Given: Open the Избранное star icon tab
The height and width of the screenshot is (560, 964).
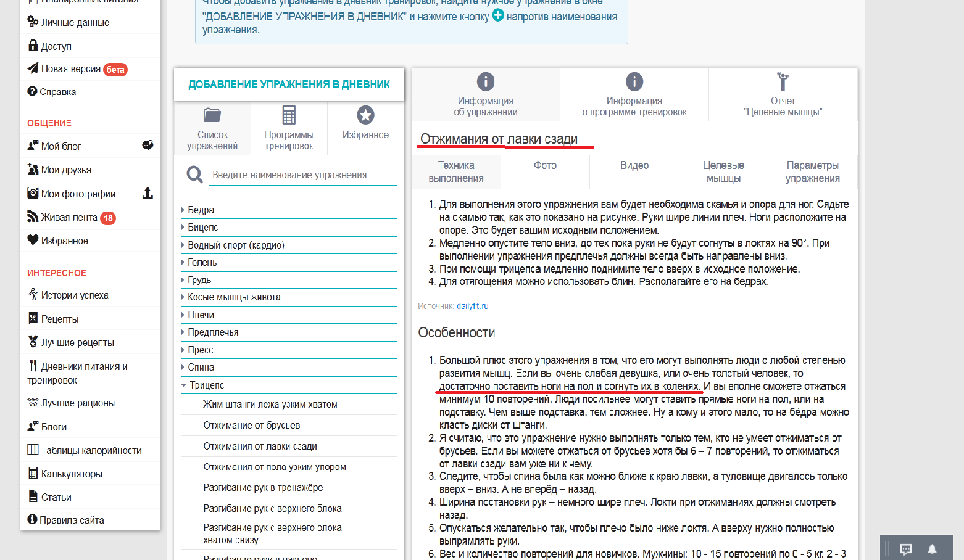Looking at the screenshot, I should click(x=365, y=115).
